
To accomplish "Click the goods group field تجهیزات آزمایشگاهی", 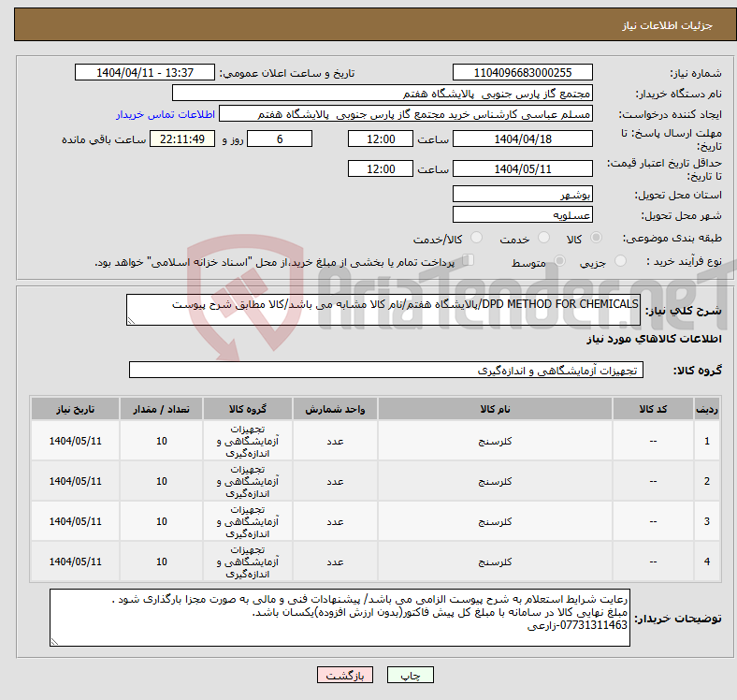I will click(x=386, y=370).
